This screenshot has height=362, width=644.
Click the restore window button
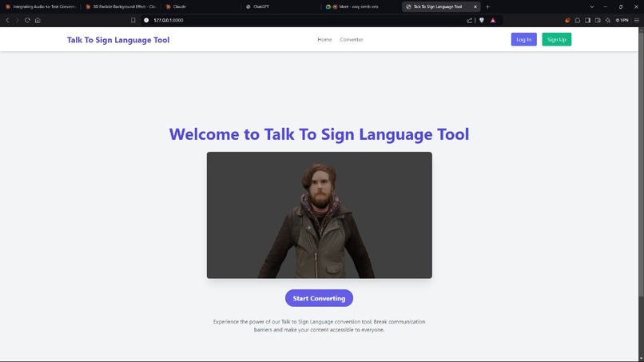[621, 6]
